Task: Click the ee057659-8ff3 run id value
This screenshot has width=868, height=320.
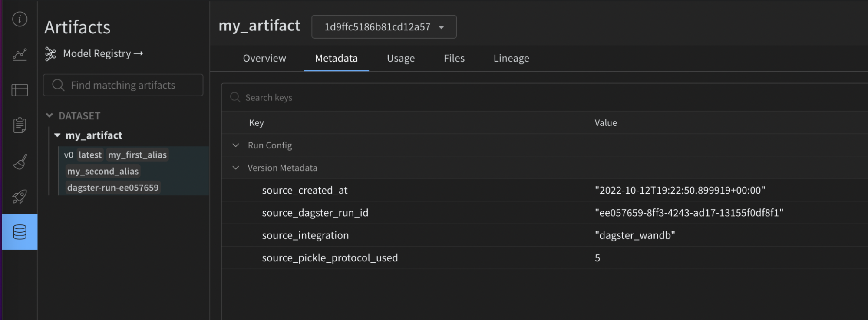Action: [x=689, y=213]
